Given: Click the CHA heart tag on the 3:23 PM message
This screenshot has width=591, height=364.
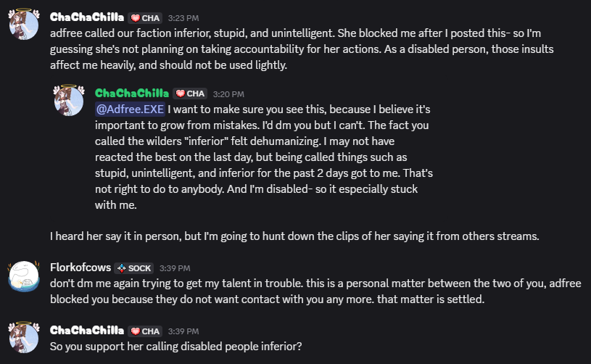Looking at the screenshot, I should [x=144, y=17].
